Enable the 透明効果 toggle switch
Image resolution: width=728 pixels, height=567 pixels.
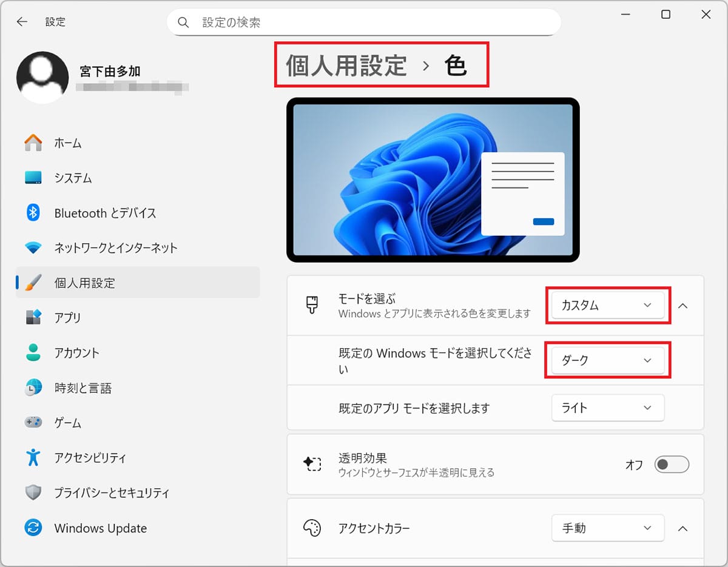click(672, 464)
